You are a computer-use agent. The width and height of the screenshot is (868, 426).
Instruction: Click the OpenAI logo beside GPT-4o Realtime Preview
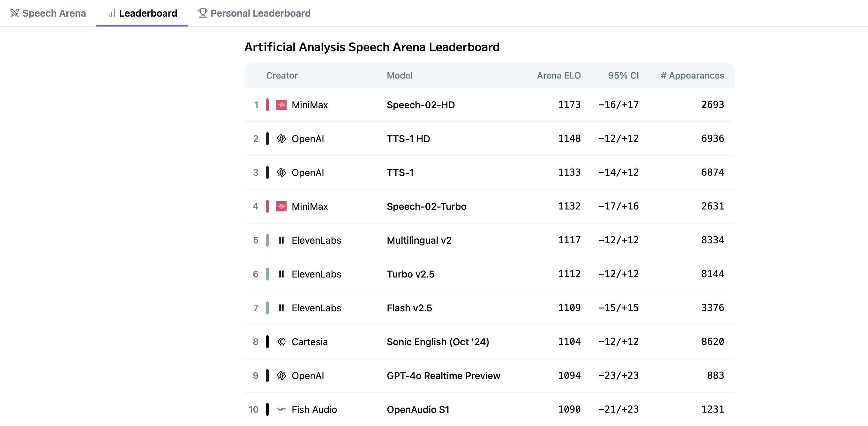(x=281, y=376)
